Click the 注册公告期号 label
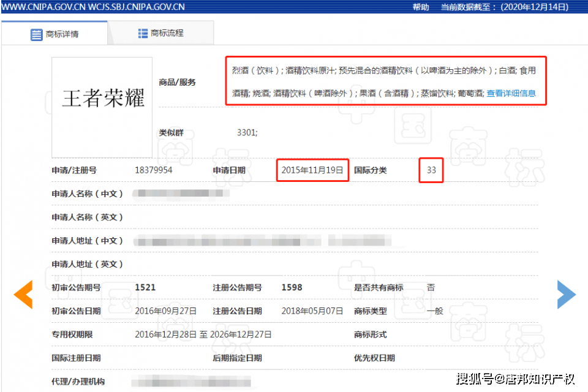The image size is (588, 392). [238, 287]
